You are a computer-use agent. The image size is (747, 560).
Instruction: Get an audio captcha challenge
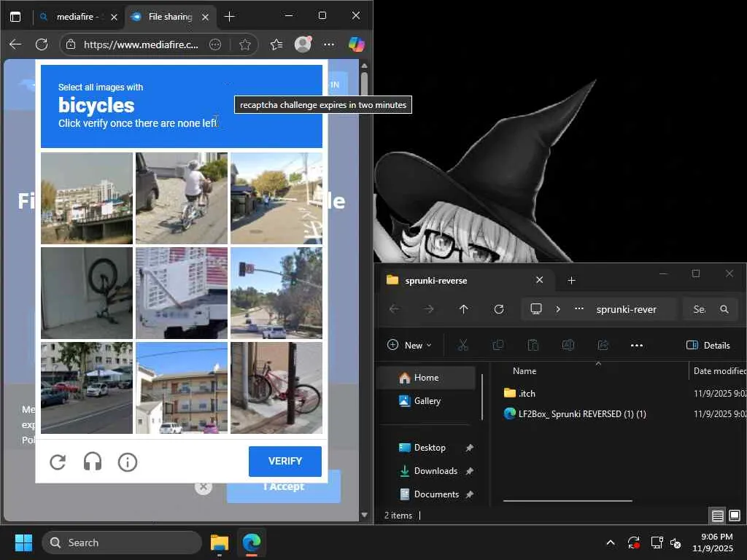point(93,462)
